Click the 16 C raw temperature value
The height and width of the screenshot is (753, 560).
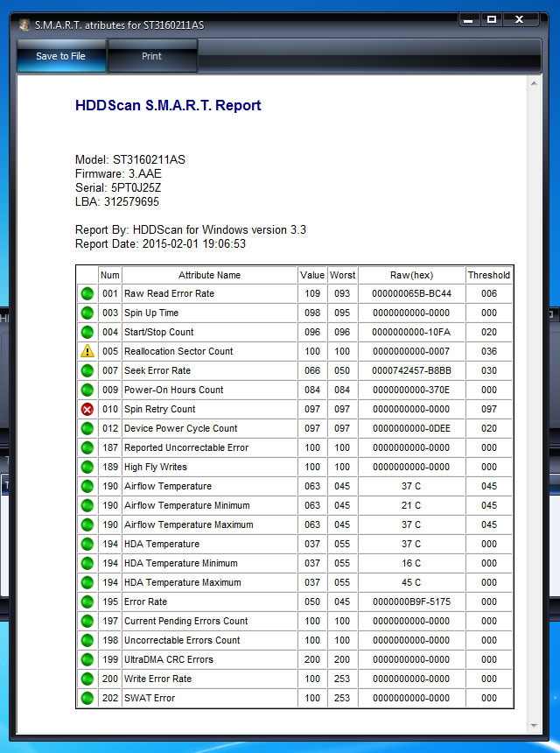[411, 563]
